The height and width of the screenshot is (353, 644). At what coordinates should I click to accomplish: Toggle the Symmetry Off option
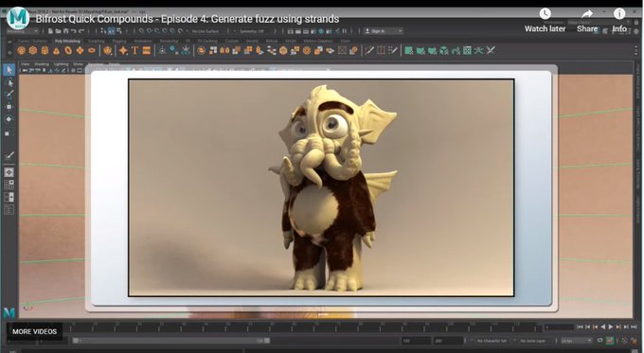click(x=252, y=31)
